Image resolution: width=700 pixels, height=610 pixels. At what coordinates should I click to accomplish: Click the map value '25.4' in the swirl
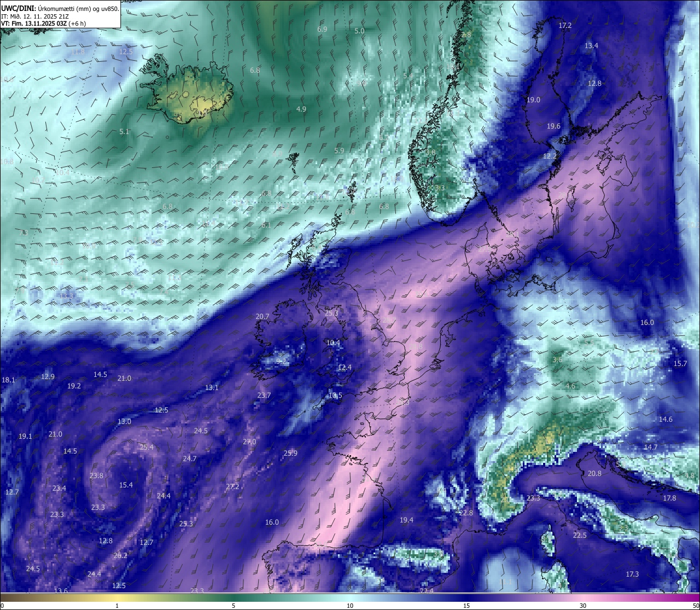click(x=147, y=448)
